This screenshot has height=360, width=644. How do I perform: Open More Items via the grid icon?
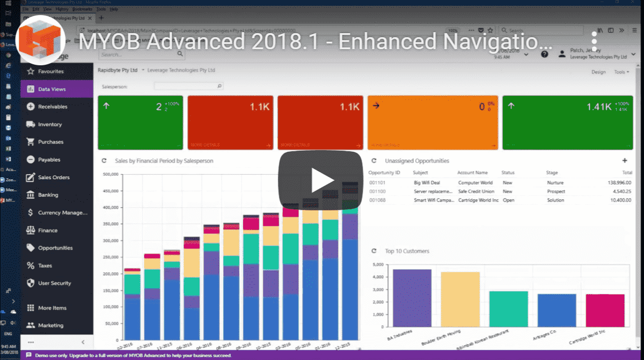[30, 308]
